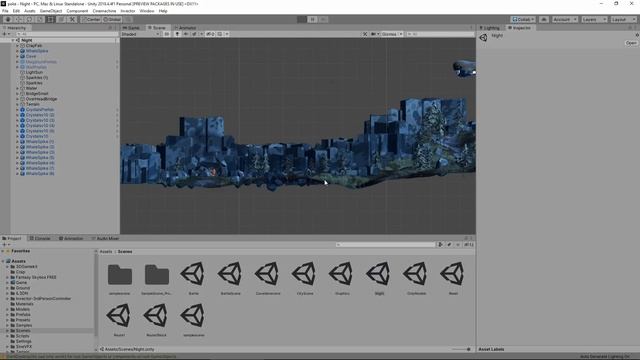
Task: Open the Window menu
Action: pos(147,11)
